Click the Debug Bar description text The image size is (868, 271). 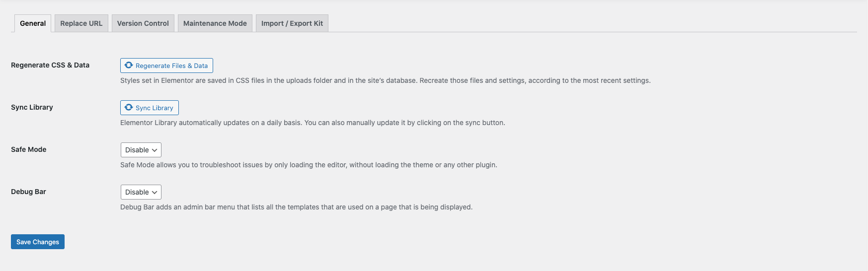296,207
